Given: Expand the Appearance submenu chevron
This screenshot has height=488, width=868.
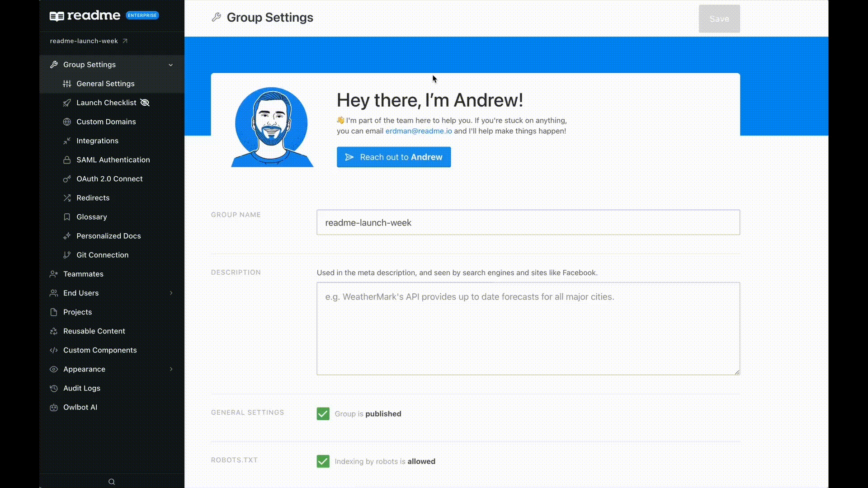Looking at the screenshot, I should (x=171, y=369).
